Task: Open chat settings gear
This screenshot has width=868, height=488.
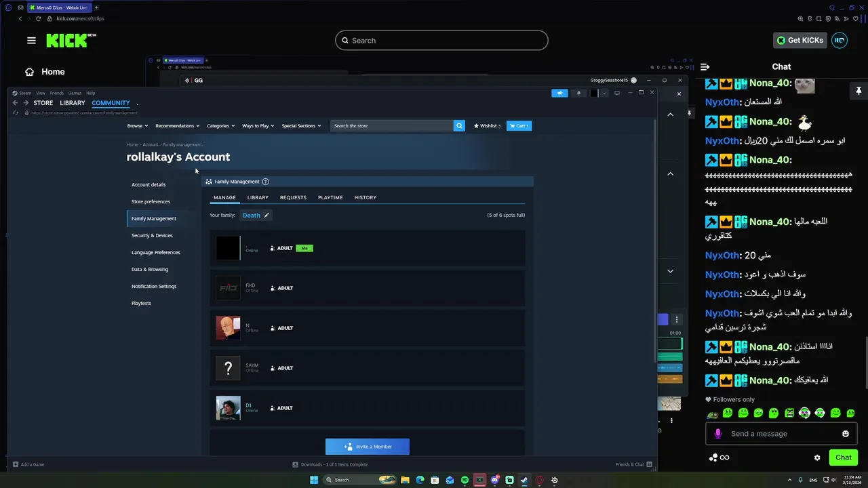Action: point(817,457)
